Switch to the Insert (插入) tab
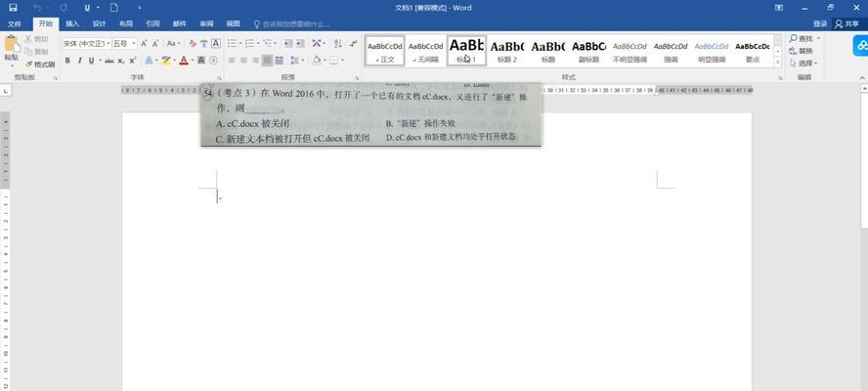Screen dimensions: 868x391 coord(72,23)
